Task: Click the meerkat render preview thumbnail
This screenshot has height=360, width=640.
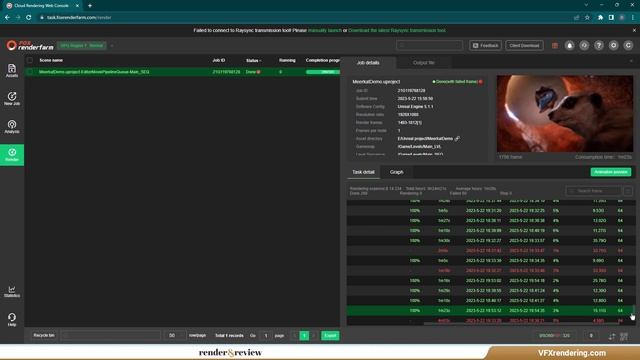Action: [564, 113]
